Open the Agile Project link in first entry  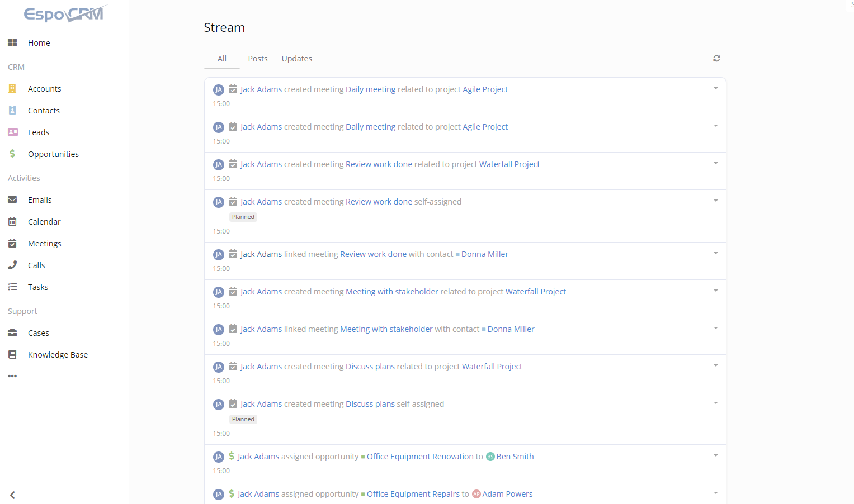click(485, 89)
